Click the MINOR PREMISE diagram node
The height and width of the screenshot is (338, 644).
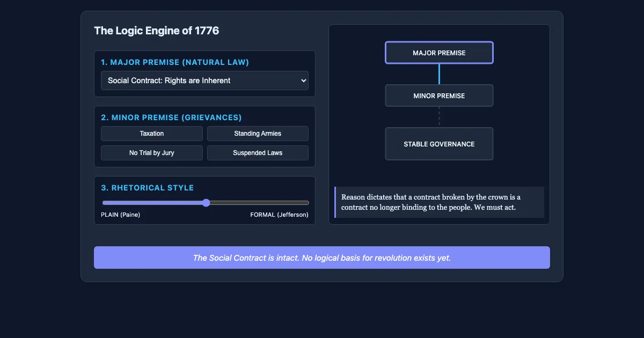(439, 95)
